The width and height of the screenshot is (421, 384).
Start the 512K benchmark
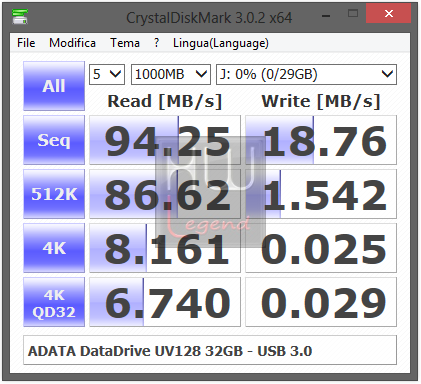pos(54,194)
